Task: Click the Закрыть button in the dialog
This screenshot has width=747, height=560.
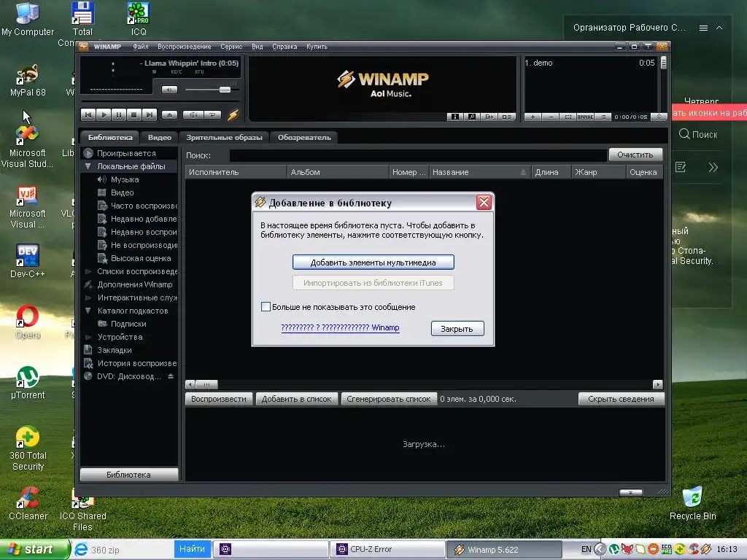Action: tap(457, 329)
